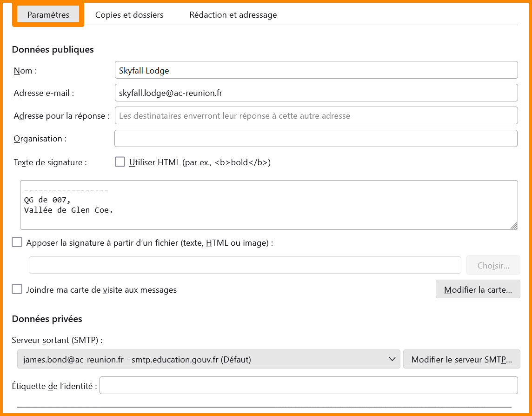Go to Rédaction et adressage tab
This screenshot has height=416, width=532.
point(233,15)
